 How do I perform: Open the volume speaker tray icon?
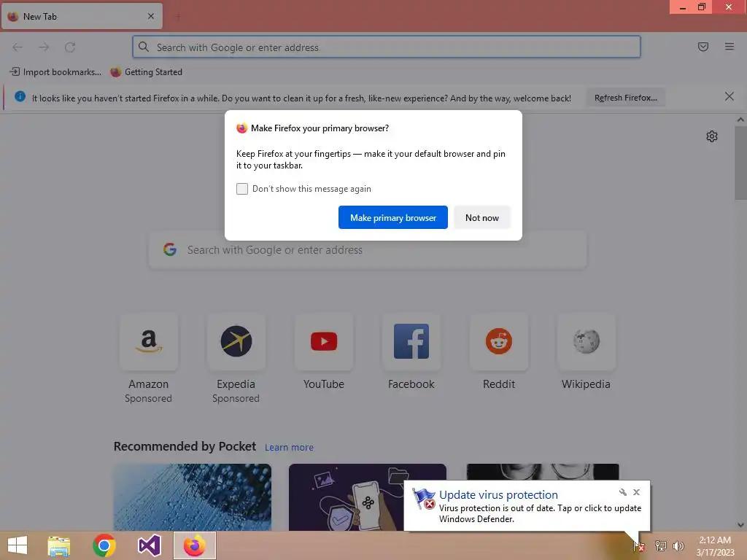[x=678, y=546]
